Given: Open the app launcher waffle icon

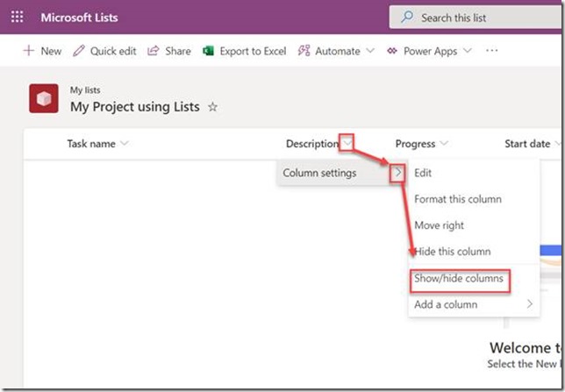Looking at the screenshot, I should [18, 18].
